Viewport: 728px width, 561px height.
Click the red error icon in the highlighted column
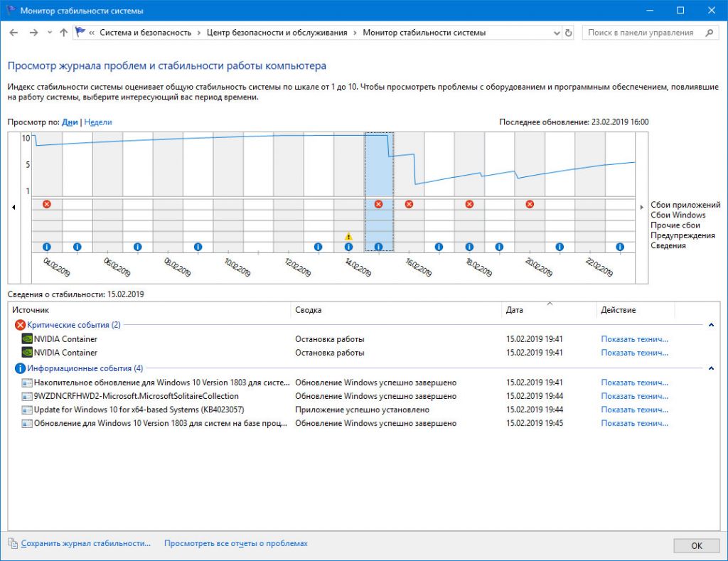(x=378, y=204)
